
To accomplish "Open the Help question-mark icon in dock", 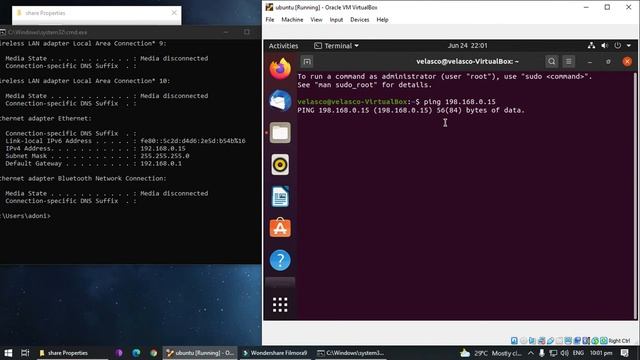I will 280,260.
